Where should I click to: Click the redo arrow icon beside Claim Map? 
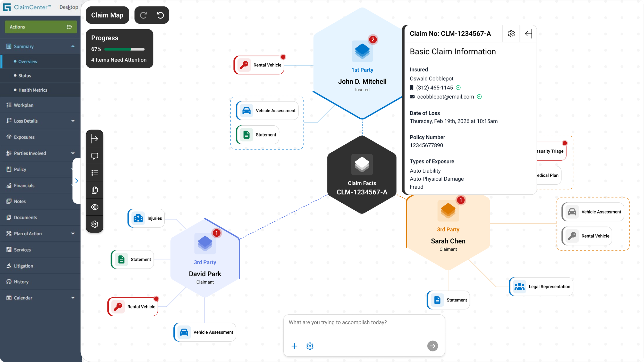click(143, 15)
